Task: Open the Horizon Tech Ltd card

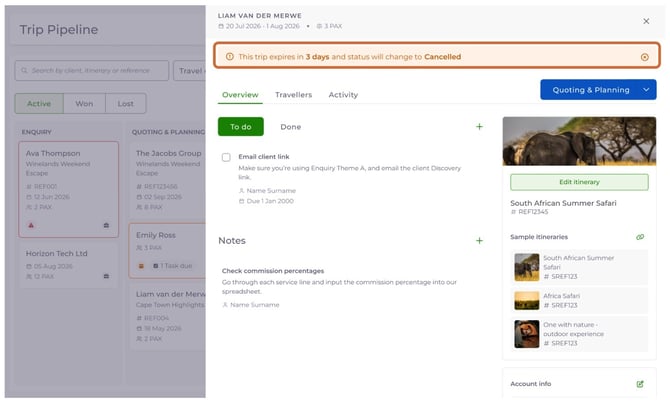Action: (68, 264)
